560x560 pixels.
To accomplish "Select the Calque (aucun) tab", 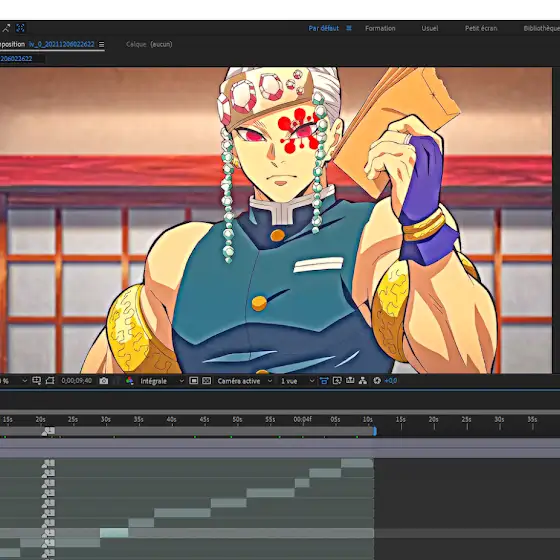I will (x=149, y=44).
